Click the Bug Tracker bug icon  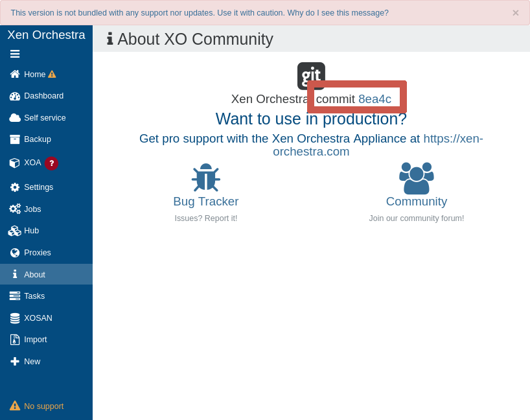coord(206,177)
